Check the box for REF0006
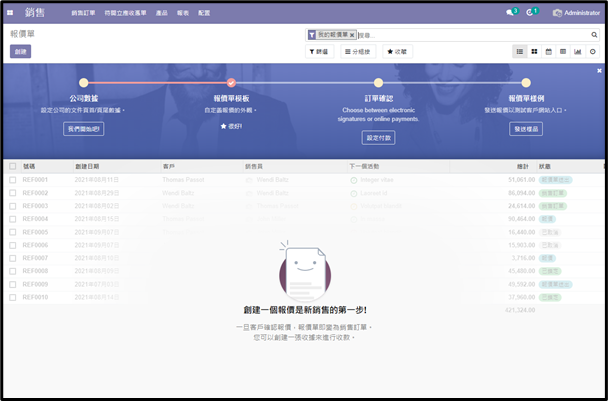Viewport: 608px width, 401px height. click(13, 245)
